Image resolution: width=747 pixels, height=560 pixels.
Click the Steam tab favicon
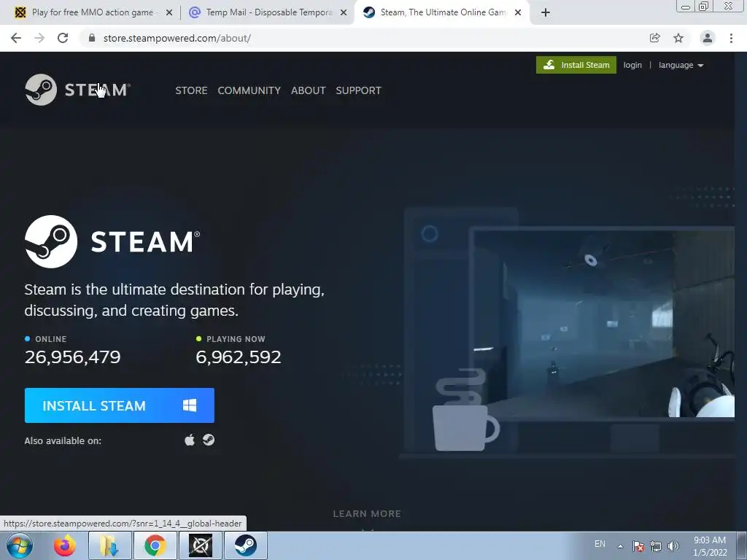coord(368,12)
